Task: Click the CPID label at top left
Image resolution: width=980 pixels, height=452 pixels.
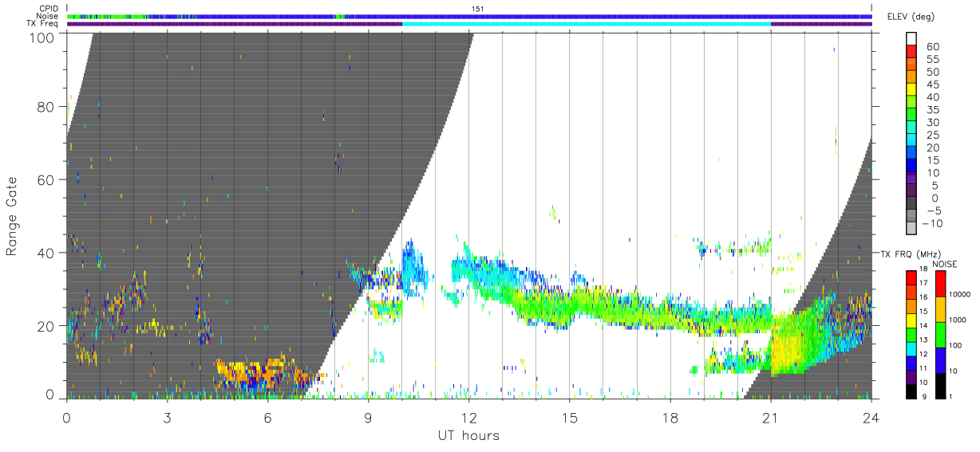Action: coord(49,9)
